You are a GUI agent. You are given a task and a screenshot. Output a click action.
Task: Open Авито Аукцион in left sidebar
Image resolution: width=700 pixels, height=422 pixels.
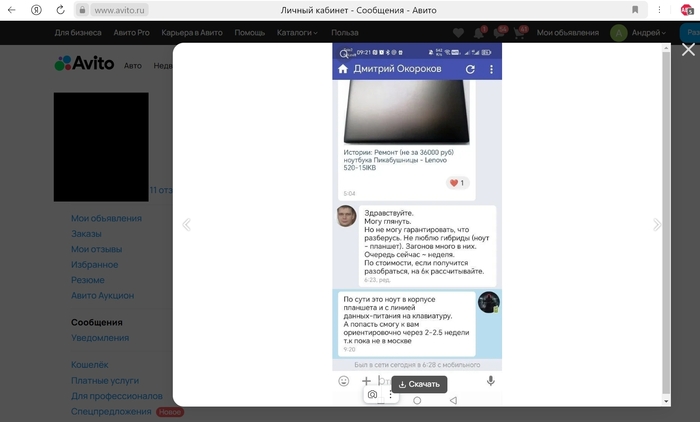coord(103,296)
